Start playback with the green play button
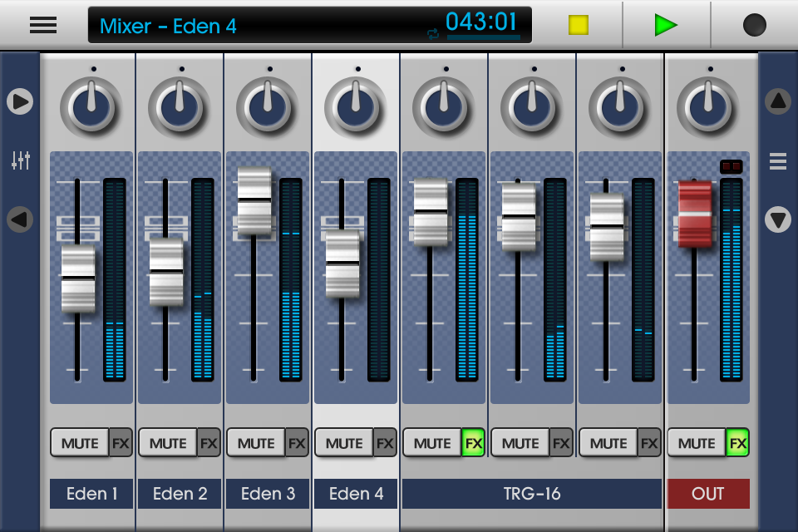798x532 pixels. 666,25
